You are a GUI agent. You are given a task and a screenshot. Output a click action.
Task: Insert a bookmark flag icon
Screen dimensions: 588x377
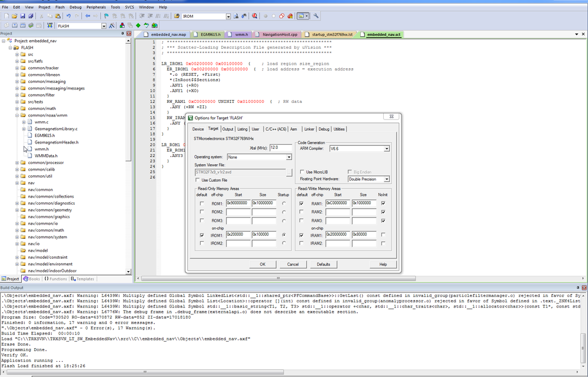click(x=106, y=16)
